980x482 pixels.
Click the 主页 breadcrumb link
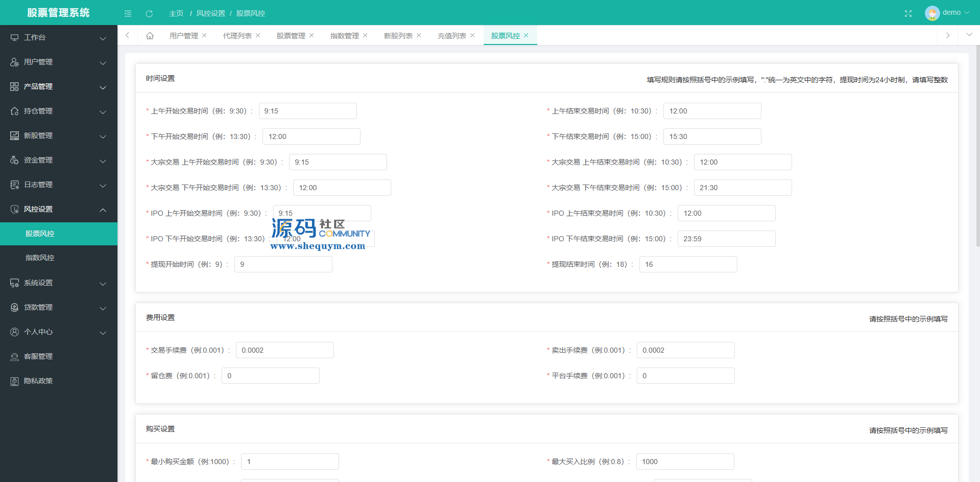pyautogui.click(x=176, y=13)
